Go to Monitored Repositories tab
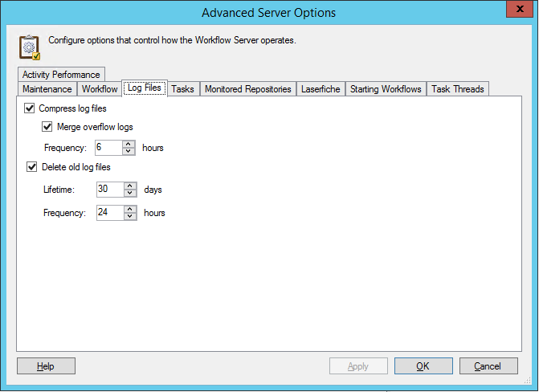Image resolution: width=539 pixels, height=392 pixels. click(248, 89)
